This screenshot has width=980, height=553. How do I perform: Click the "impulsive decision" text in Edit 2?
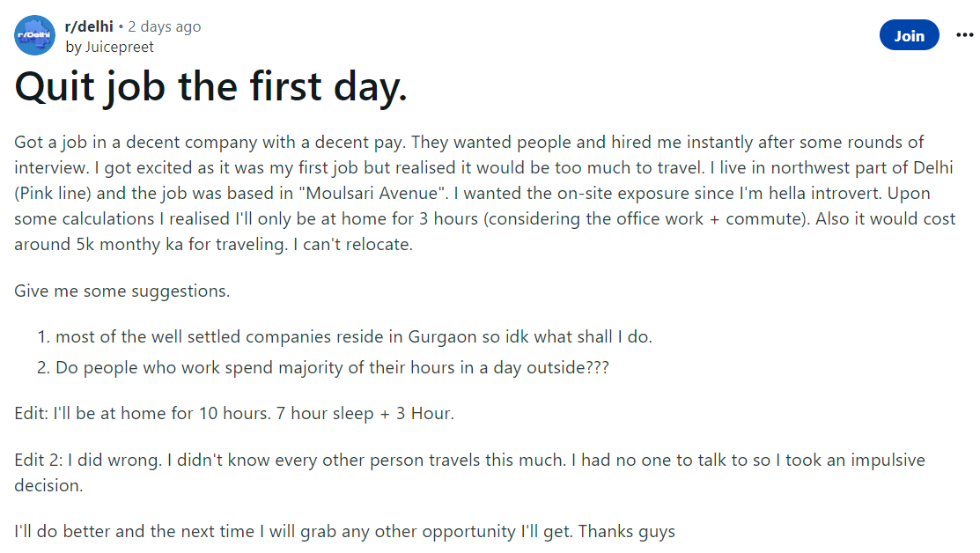(889, 461)
